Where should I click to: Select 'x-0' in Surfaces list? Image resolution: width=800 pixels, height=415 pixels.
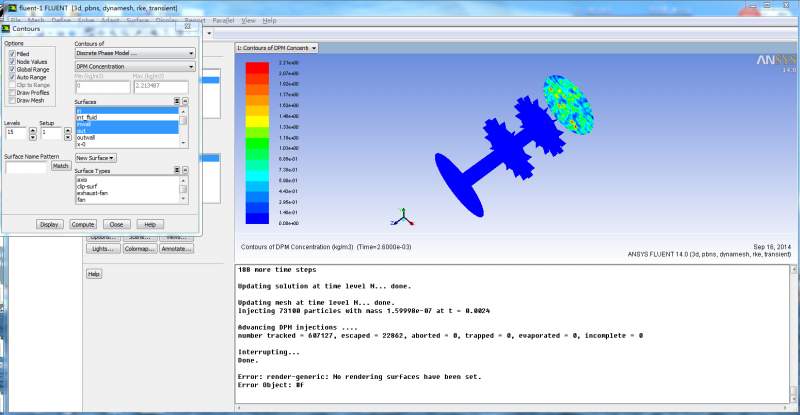pos(127,144)
